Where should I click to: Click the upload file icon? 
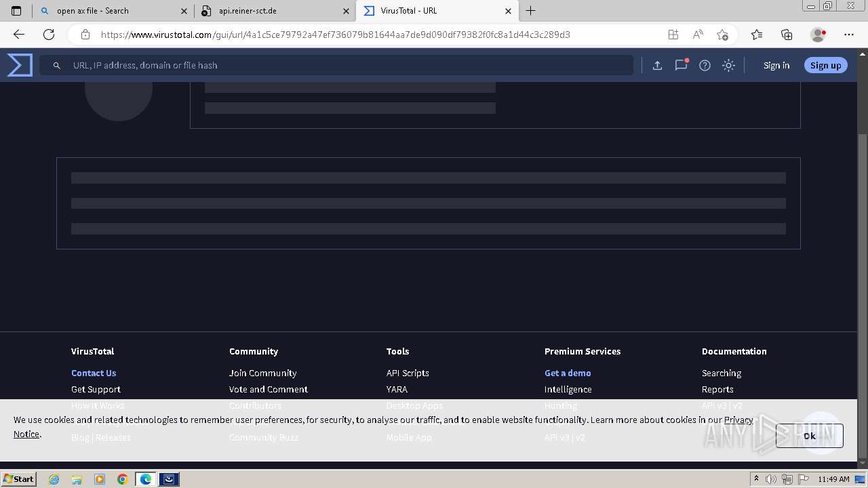pos(657,65)
